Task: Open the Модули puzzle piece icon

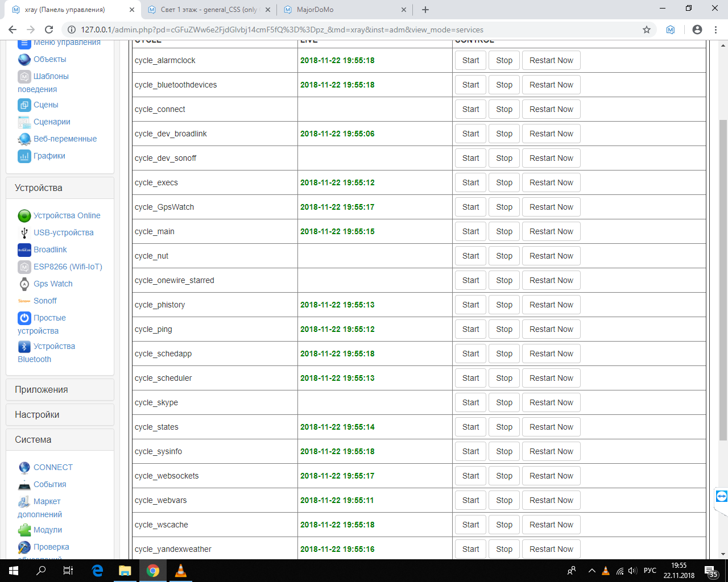Action: (24, 530)
